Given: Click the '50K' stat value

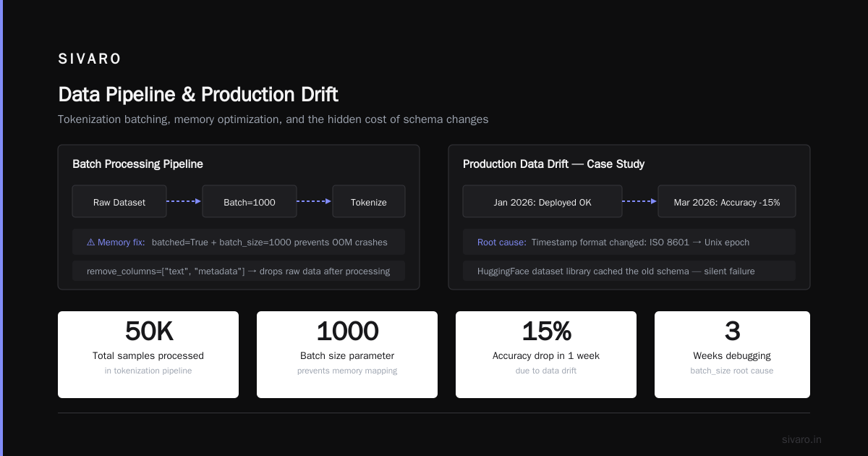Looking at the screenshot, I should (x=148, y=332).
